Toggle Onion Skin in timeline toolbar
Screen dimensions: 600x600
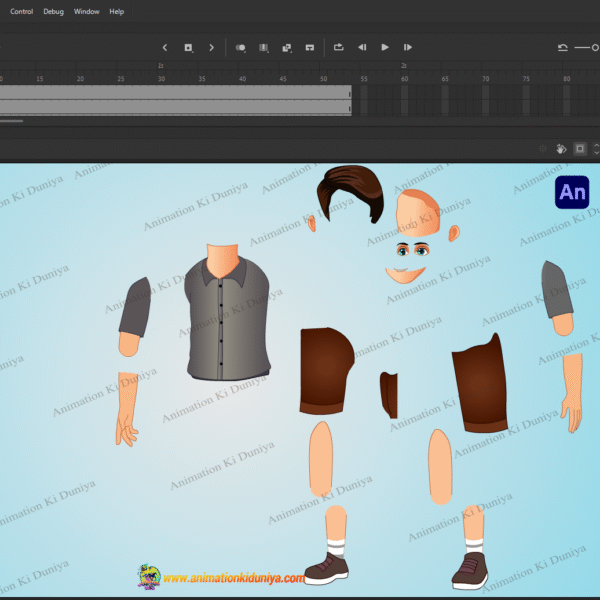pyautogui.click(x=240, y=47)
